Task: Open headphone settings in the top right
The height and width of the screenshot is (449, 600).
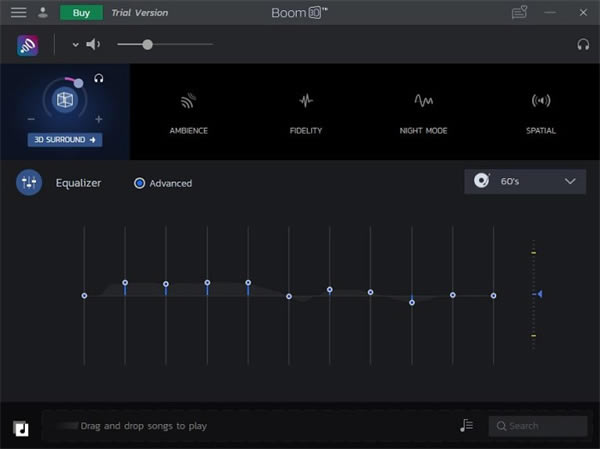Action: pyautogui.click(x=583, y=45)
